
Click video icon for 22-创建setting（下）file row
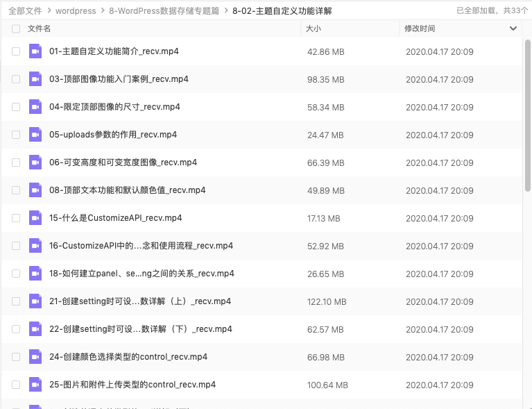point(35,329)
